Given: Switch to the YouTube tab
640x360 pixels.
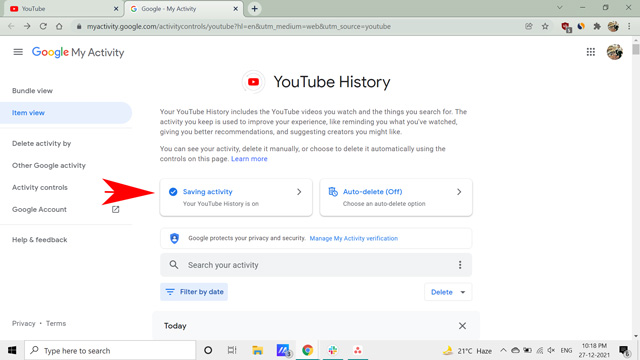Looking at the screenshot, I should click(64, 9).
